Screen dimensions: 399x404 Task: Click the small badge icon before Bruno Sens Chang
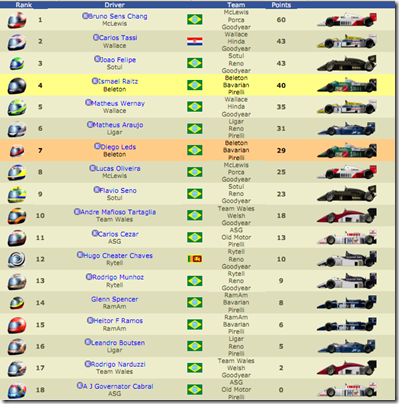85,16
